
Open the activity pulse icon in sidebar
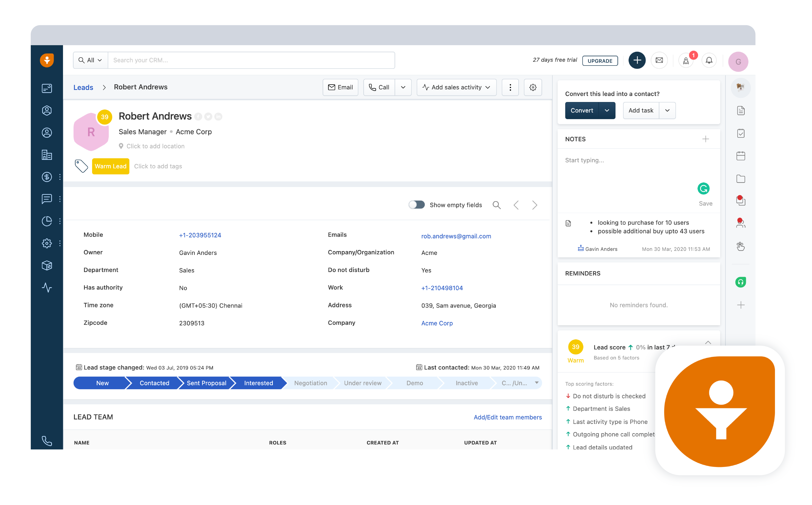[47, 288]
